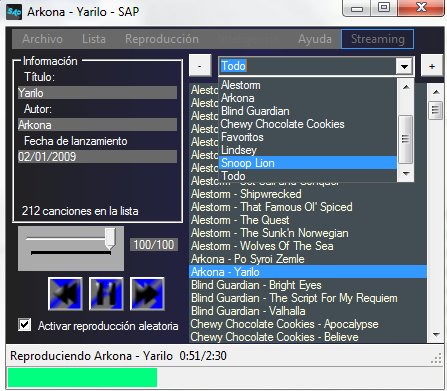Click the plus button beside the combo box
Screen dimensions: 447x391
432,66
